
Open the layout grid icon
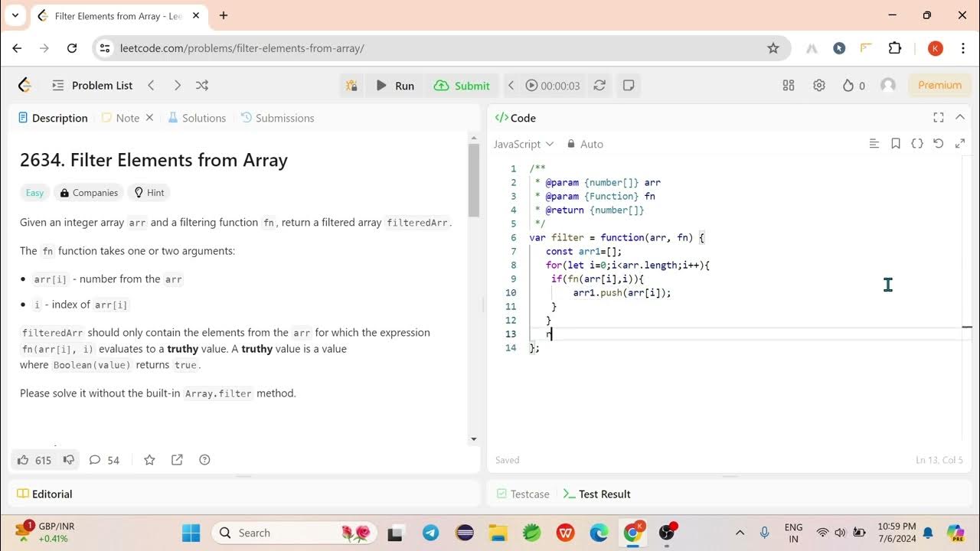[789, 86]
